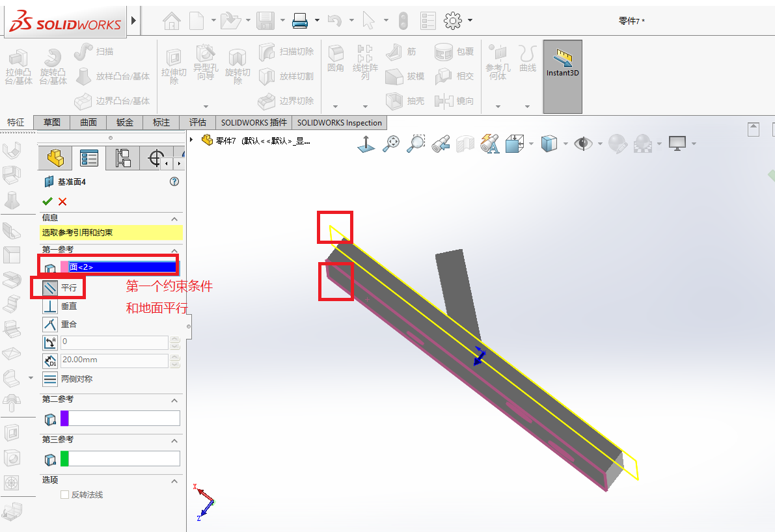Image resolution: width=775 pixels, height=532 pixels.
Task: Toggle 两侧对称 mid plane option
Action: click(50, 379)
